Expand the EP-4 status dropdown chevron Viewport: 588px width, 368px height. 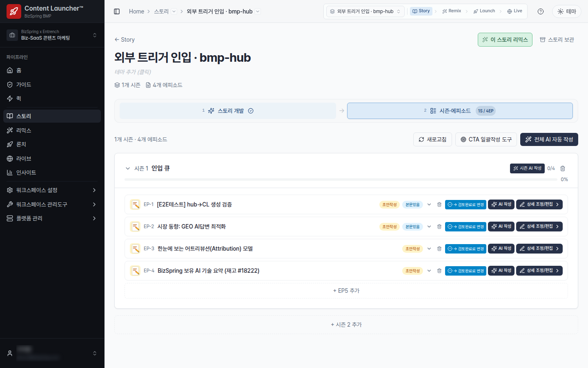click(429, 271)
